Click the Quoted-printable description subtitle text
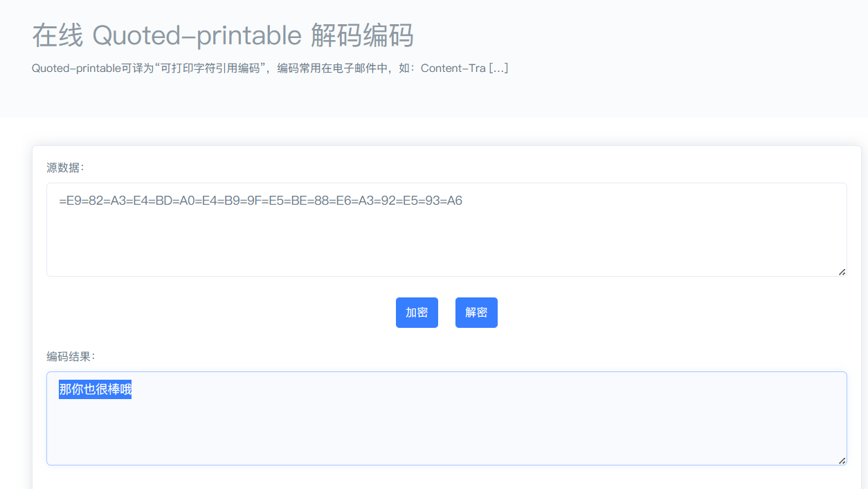The width and height of the screenshot is (868, 489). click(270, 68)
